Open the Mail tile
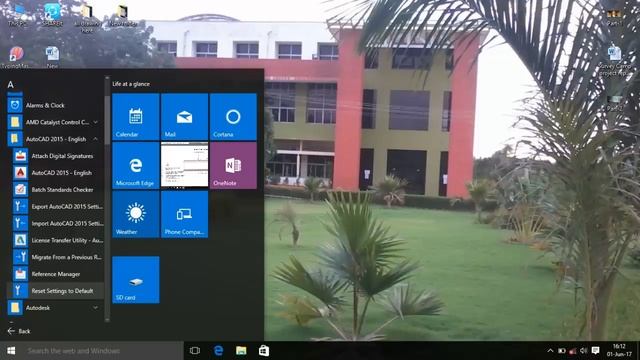This screenshot has height=360, width=640. pos(184,117)
